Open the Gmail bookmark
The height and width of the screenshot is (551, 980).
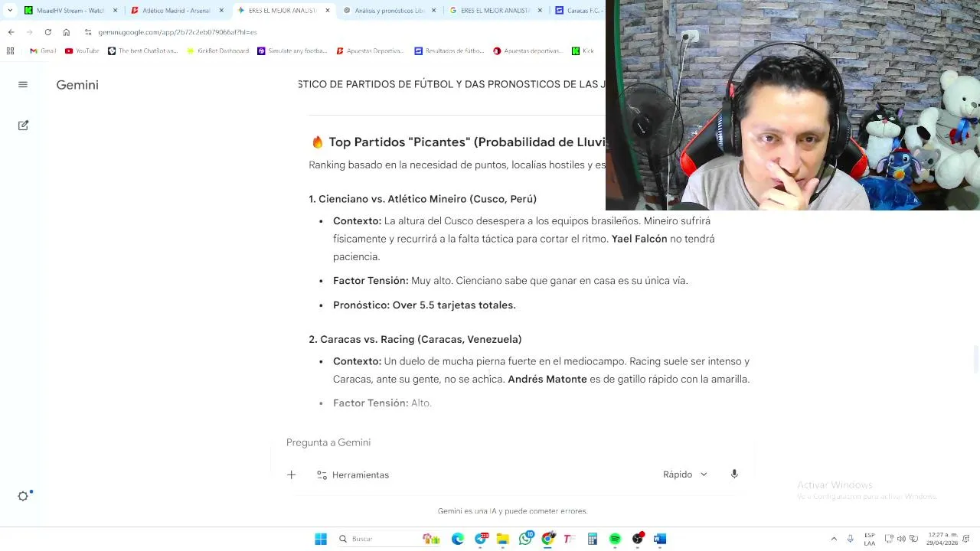pyautogui.click(x=43, y=51)
